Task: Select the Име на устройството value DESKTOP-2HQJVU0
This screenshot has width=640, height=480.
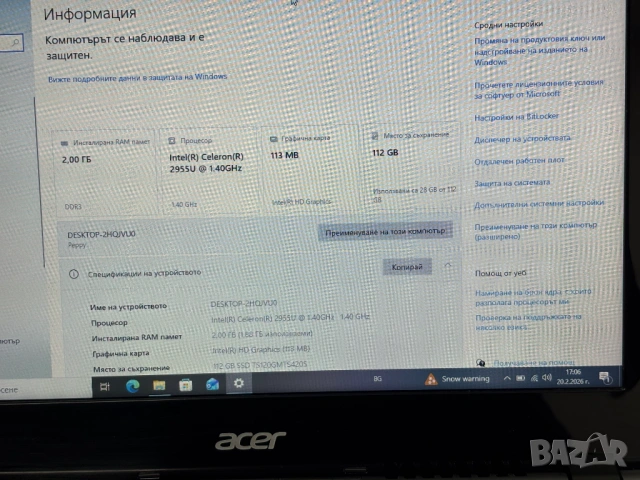Action: click(244, 304)
